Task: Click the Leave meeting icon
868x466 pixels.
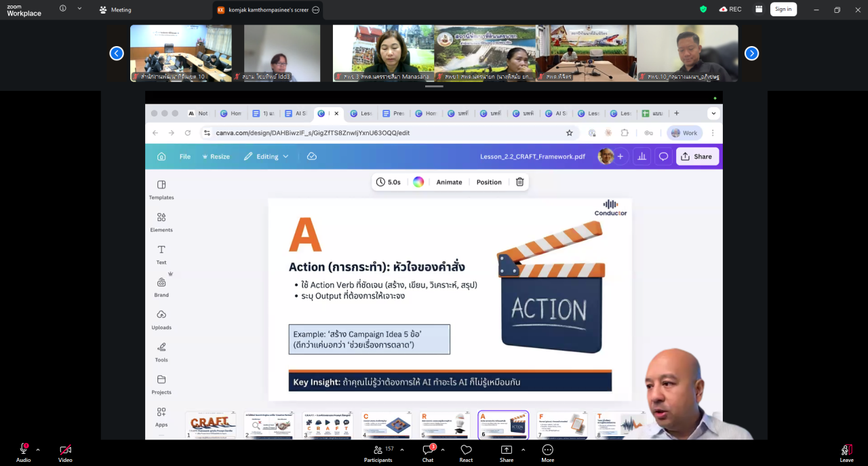Action: tap(846, 450)
